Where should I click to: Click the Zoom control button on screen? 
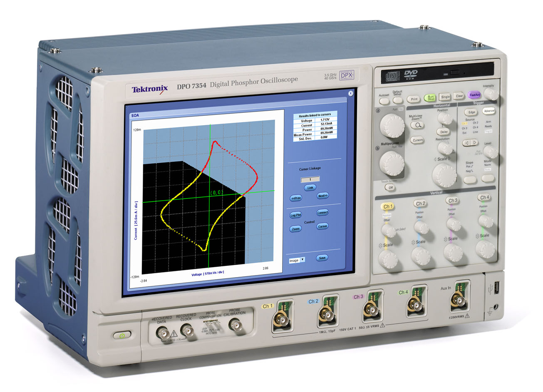(x=296, y=229)
